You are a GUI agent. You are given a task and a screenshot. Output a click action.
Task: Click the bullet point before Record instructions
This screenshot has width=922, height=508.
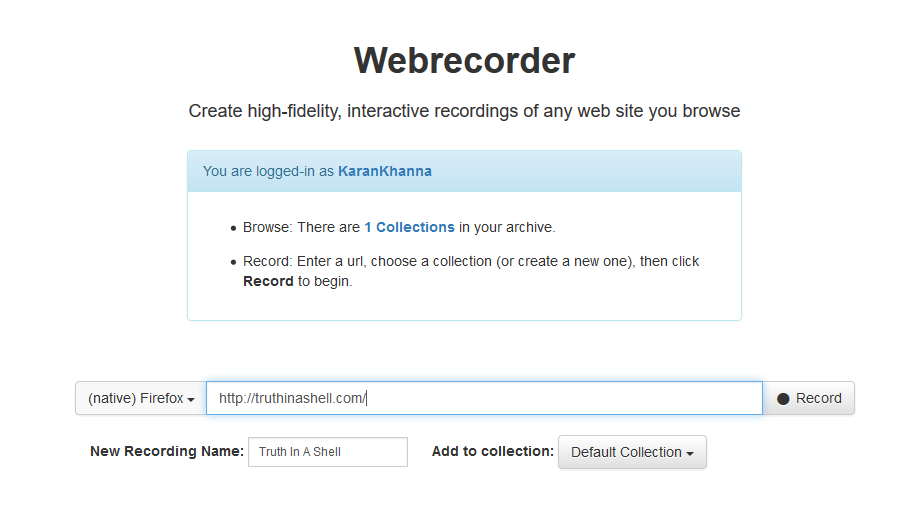[x=234, y=262]
